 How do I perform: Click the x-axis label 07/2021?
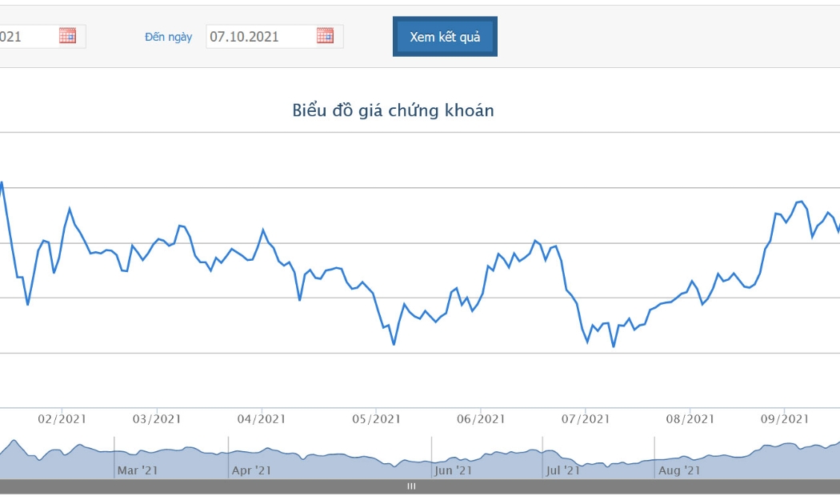[x=586, y=419]
